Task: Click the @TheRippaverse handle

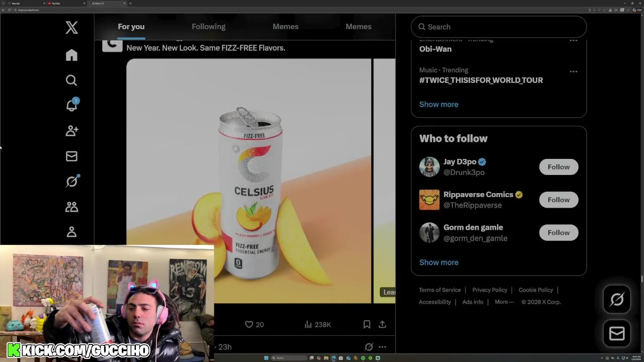Action: click(x=472, y=205)
